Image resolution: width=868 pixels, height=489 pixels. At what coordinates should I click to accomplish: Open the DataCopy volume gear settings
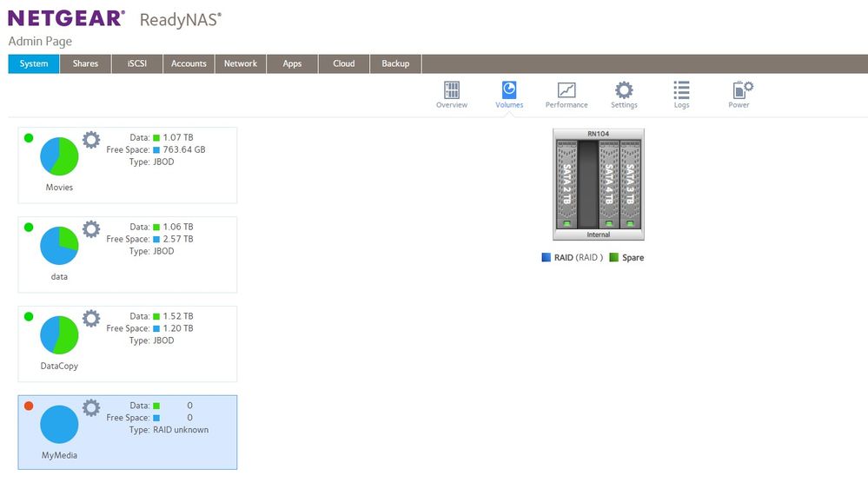tap(91, 319)
